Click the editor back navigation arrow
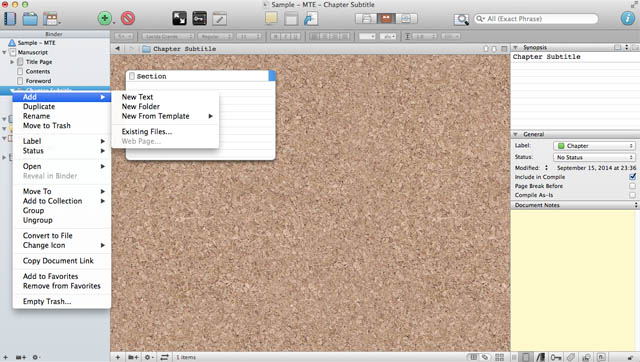The height and width of the screenshot is (362, 640). [x=118, y=49]
